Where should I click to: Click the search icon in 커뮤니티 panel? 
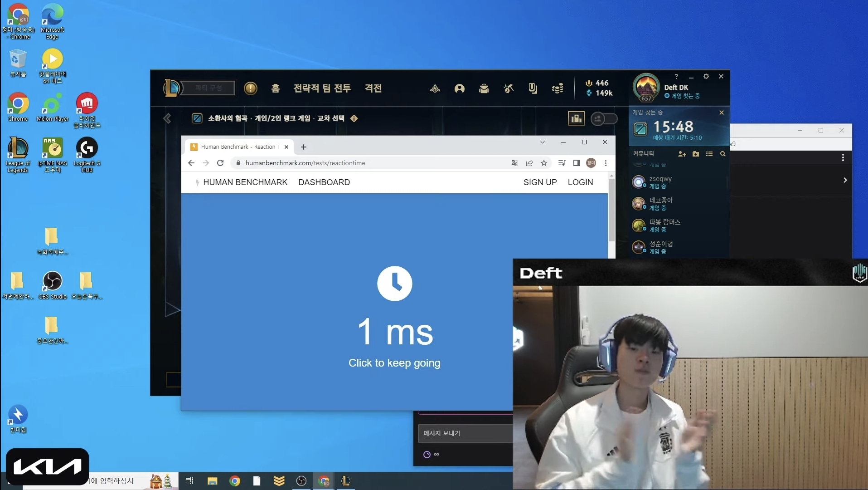click(x=723, y=154)
